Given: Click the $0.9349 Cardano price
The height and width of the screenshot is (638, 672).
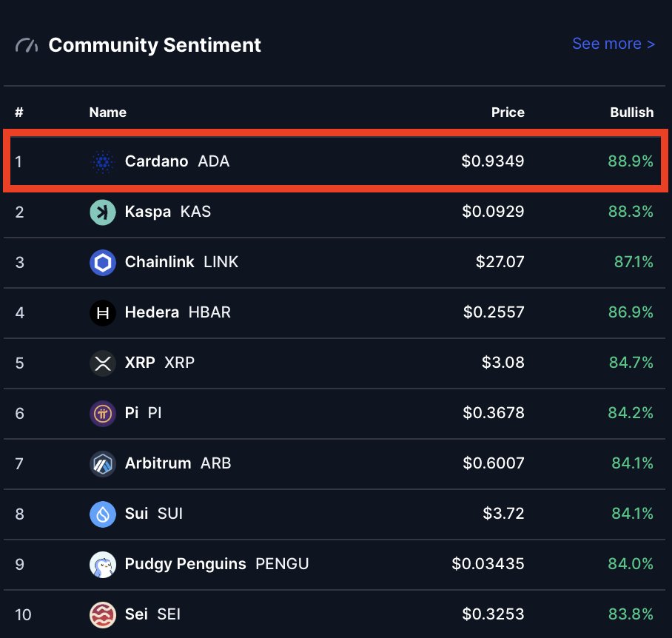Looking at the screenshot, I should (x=493, y=161).
